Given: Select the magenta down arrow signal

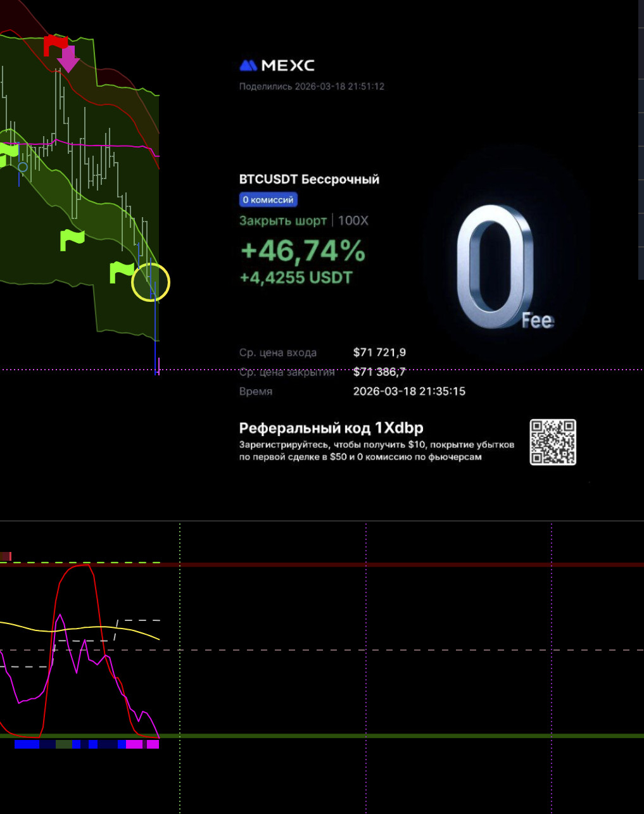Looking at the screenshot, I should tap(68, 59).
